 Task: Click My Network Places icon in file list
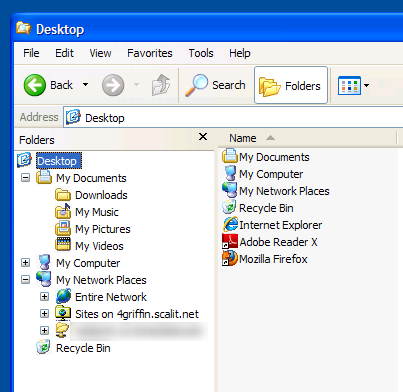click(x=230, y=190)
